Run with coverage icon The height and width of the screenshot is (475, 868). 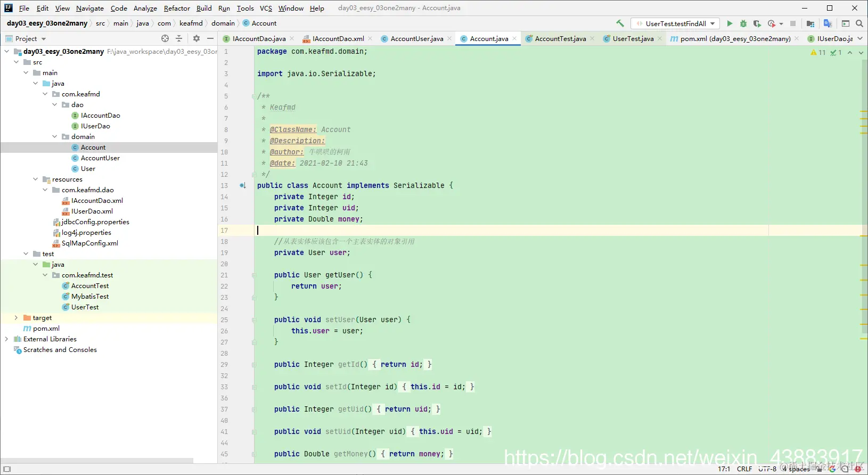(757, 23)
